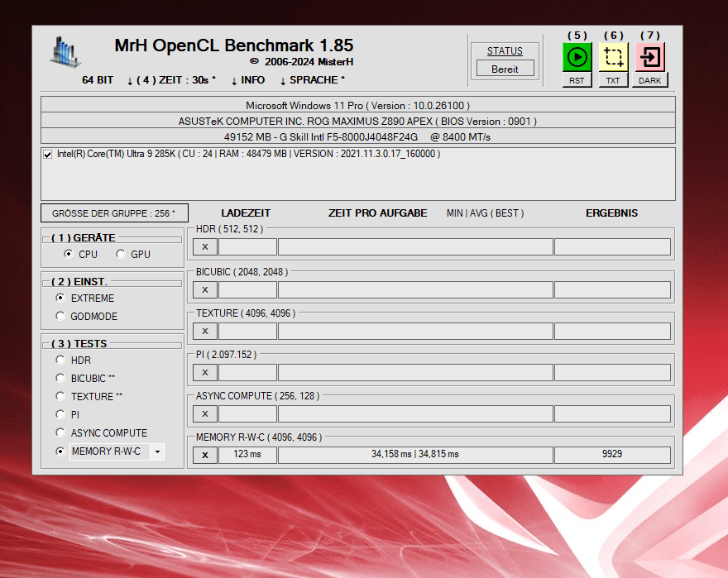The image size is (728, 578).
Task: Select the GODMODE setting
Action: coord(60,316)
